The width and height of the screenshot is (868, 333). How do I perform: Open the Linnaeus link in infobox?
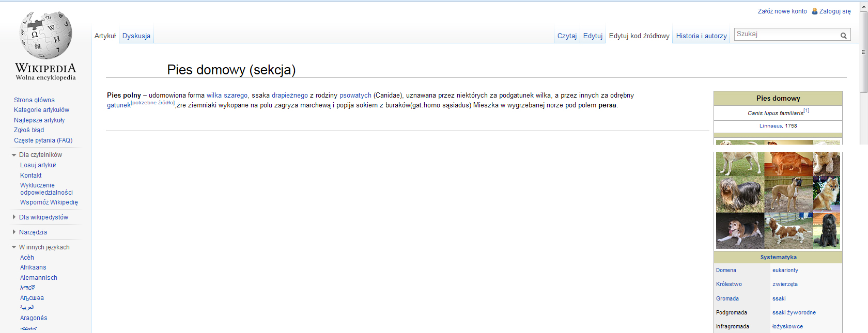(x=770, y=126)
